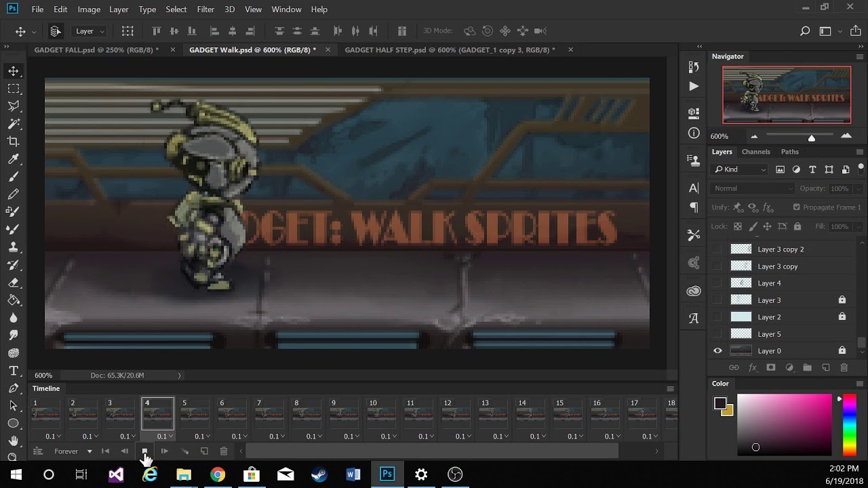Open the Filter menu
The image size is (868, 488).
205,9
